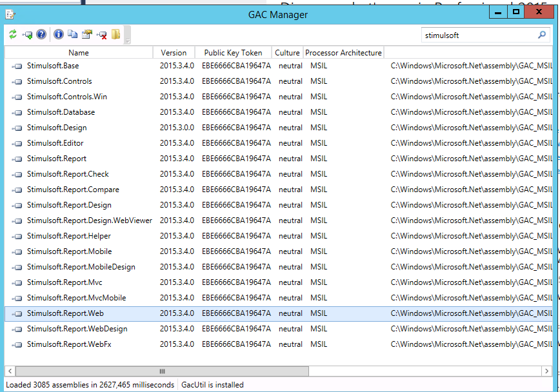Click the public key token of Stimulsoft.Controls
This screenshot has width=560, height=392.
coord(236,81)
